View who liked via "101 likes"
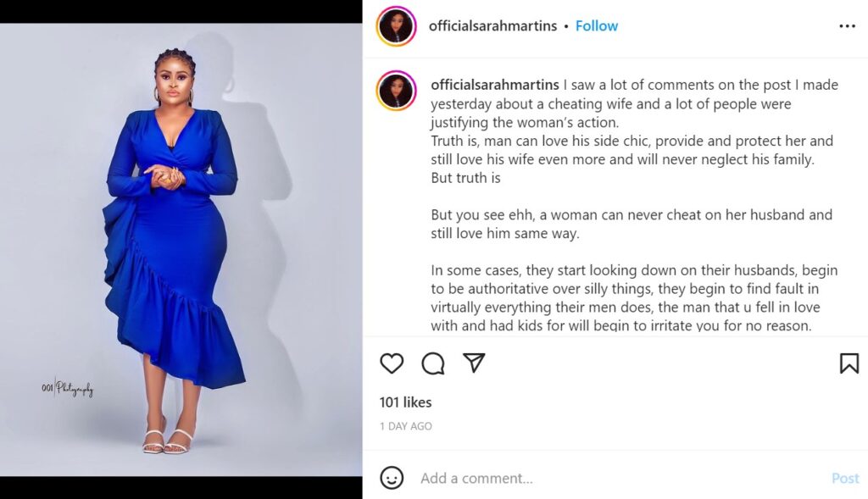The image size is (868, 499). coord(405,402)
